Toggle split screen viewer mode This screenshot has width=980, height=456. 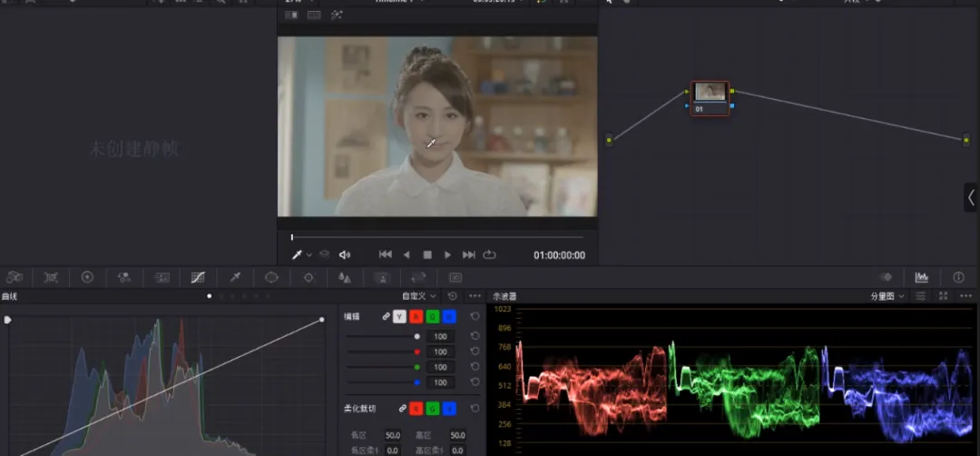[314, 15]
